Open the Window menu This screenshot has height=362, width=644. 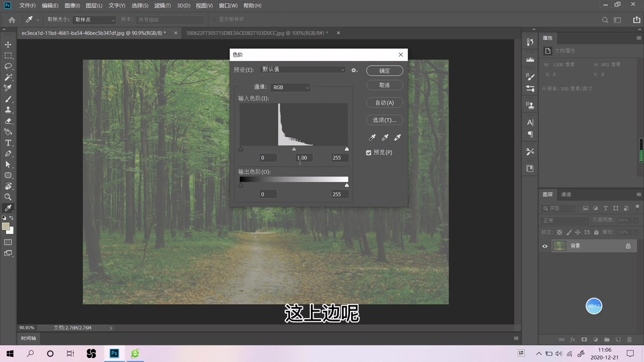pos(228,6)
